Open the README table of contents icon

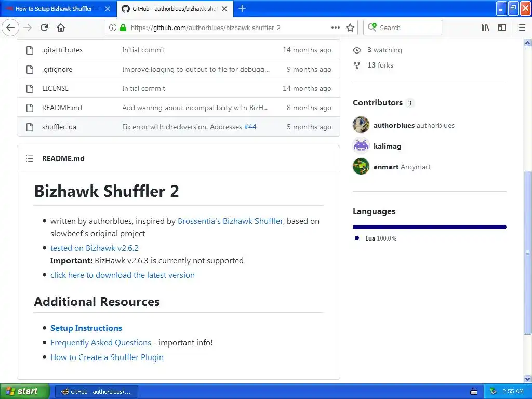[30, 158]
